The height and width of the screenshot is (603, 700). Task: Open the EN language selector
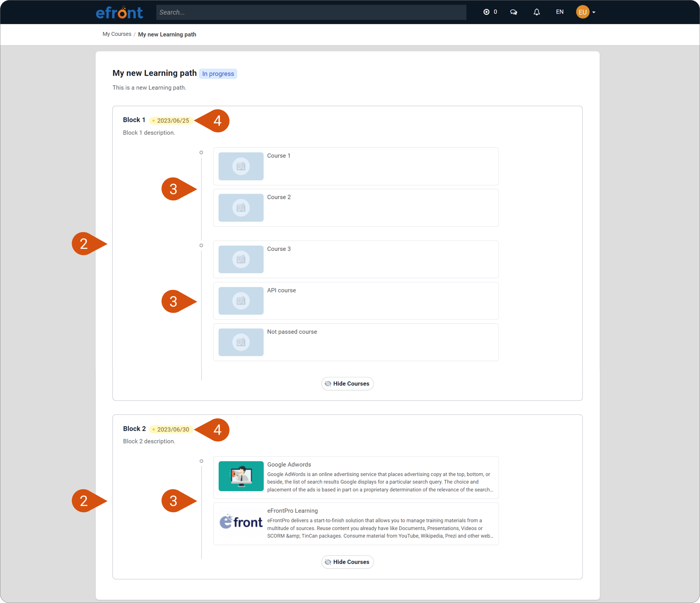click(560, 12)
